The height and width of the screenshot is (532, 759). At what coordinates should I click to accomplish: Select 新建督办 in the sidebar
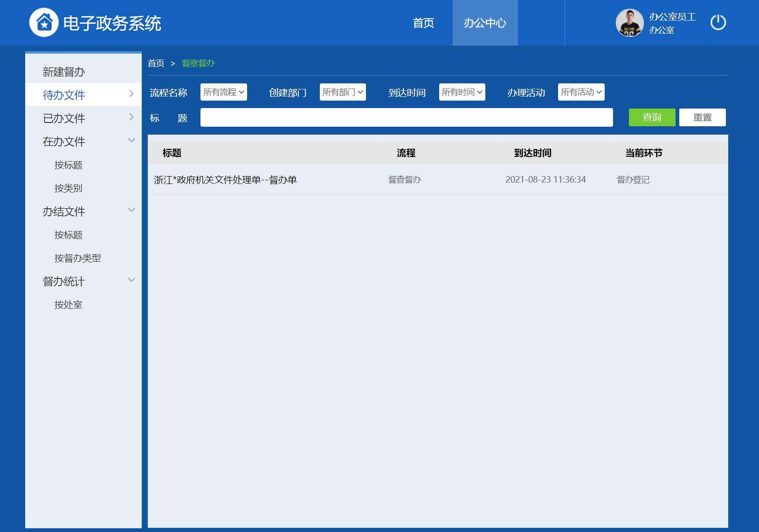coord(64,72)
